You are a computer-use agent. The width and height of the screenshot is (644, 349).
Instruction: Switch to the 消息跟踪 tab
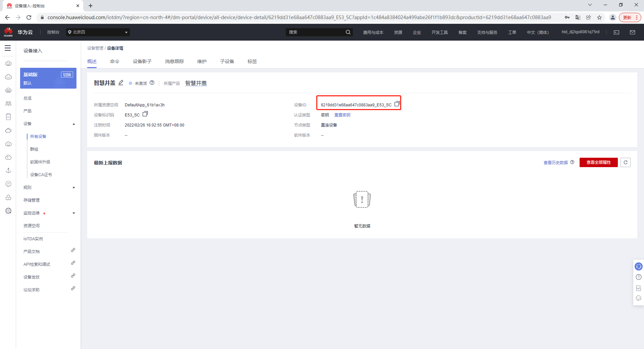(174, 61)
